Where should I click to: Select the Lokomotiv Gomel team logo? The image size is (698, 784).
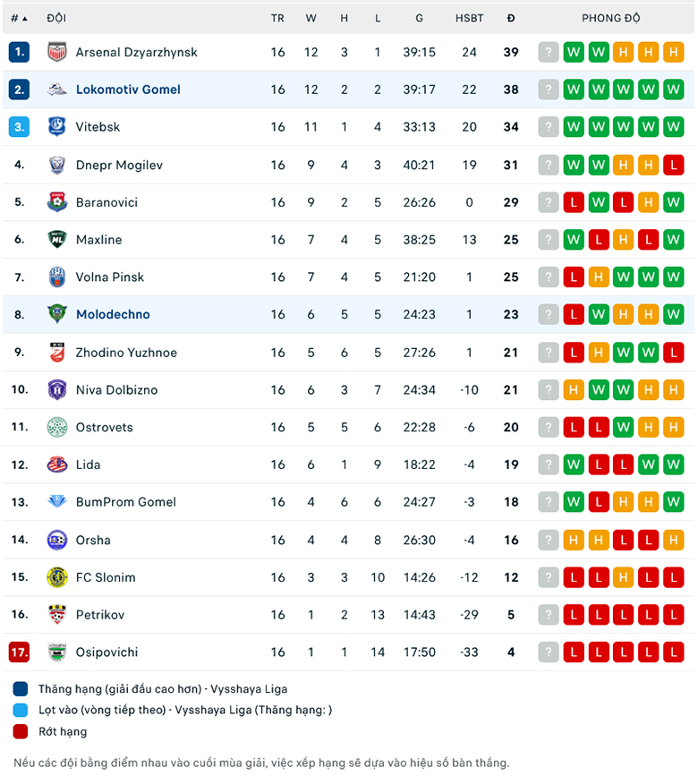pos(57,89)
